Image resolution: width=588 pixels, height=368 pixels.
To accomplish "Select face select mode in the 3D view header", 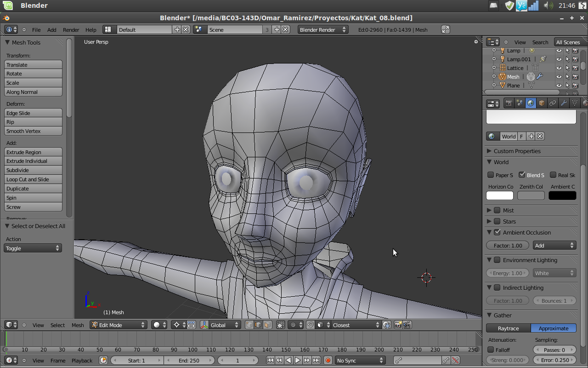I will coord(266,325).
